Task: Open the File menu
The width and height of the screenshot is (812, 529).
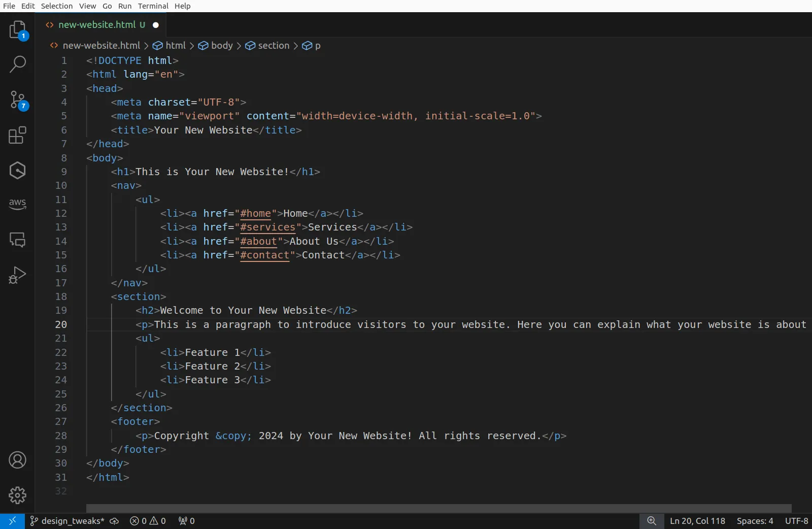Action: pos(9,6)
